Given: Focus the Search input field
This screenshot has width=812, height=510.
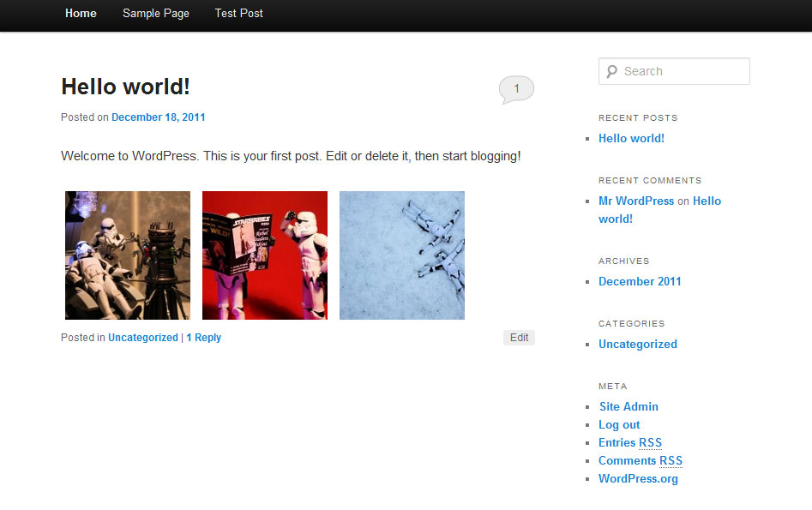Looking at the screenshot, I should [x=674, y=71].
